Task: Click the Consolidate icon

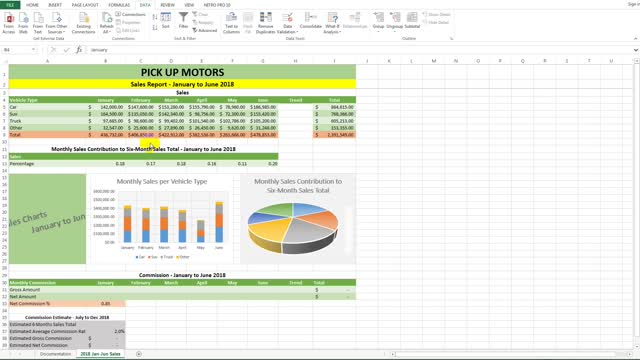Action: coord(311,20)
